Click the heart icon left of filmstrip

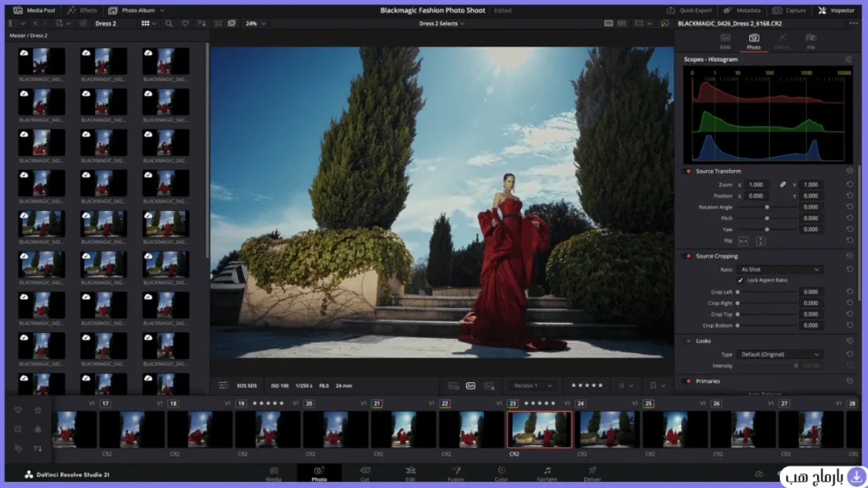point(18,410)
